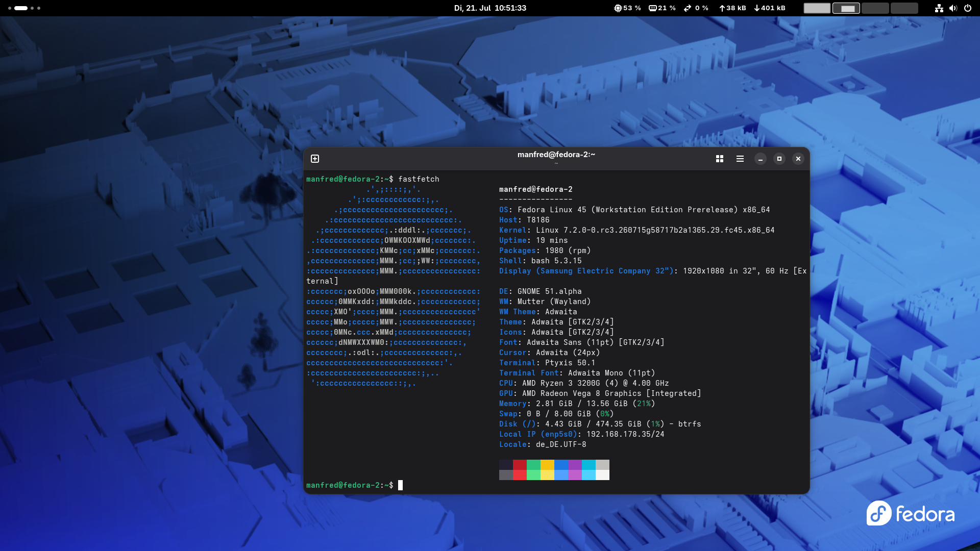Click the 'WM Theme: Adwaita' line
This screenshot has width=980, height=551.
pos(538,312)
